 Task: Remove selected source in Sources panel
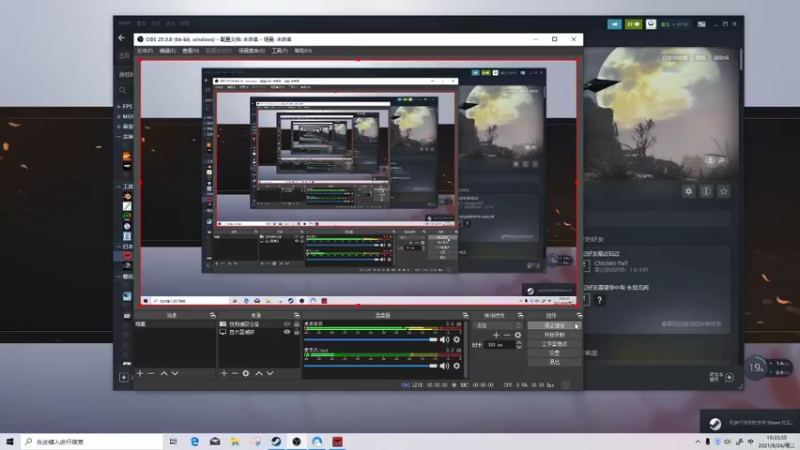[x=235, y=373]
